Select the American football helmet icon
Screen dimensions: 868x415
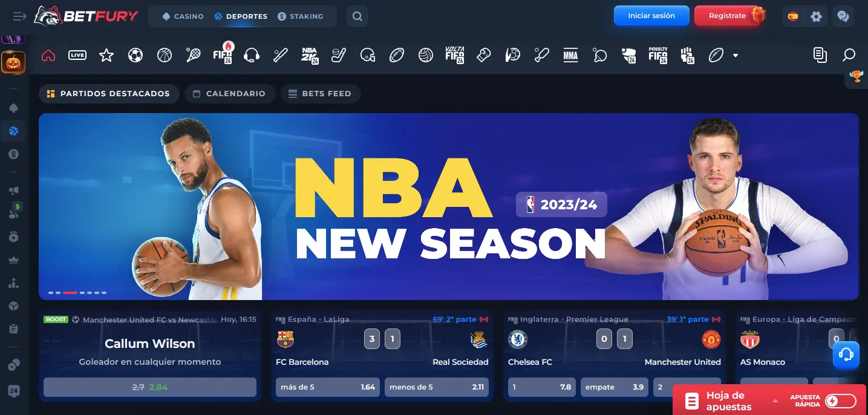(368, 56)
